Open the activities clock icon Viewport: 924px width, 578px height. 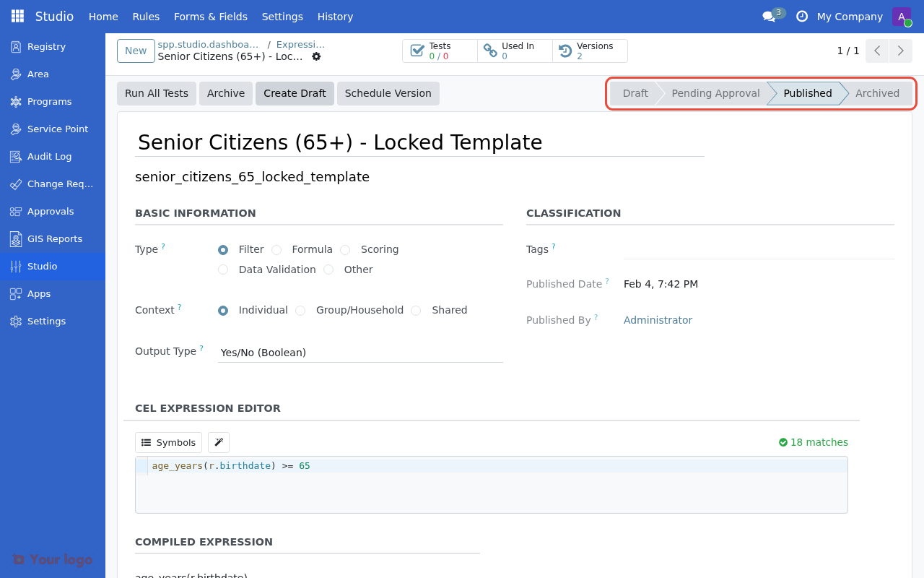[x=801, y=17]
